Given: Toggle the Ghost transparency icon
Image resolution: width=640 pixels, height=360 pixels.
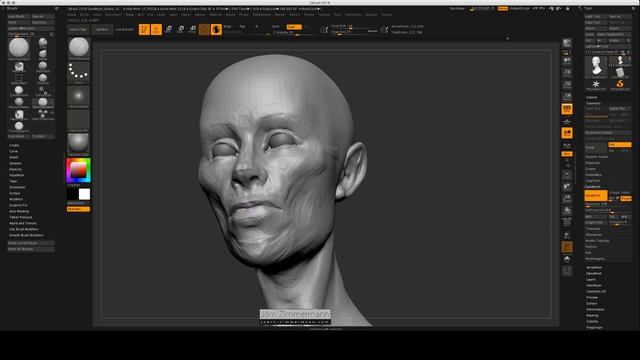Looking at the screenshot, I should (567, 247).
